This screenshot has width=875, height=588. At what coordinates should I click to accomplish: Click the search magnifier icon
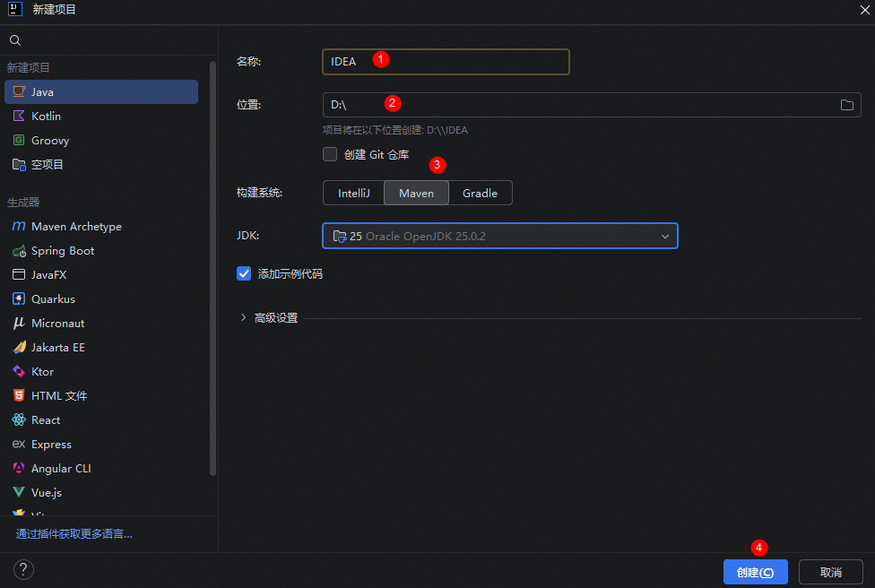point(15,40)
